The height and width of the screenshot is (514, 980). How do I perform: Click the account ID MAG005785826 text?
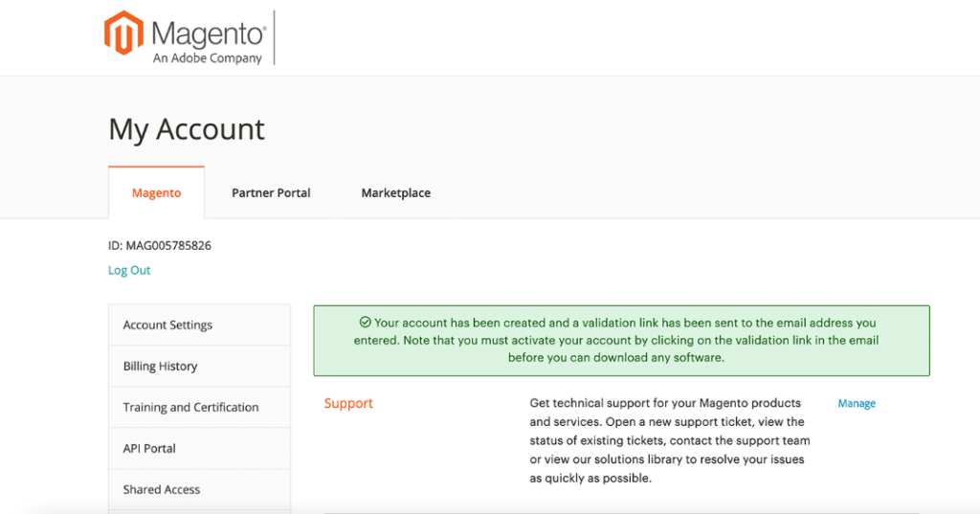coord(160,246)
